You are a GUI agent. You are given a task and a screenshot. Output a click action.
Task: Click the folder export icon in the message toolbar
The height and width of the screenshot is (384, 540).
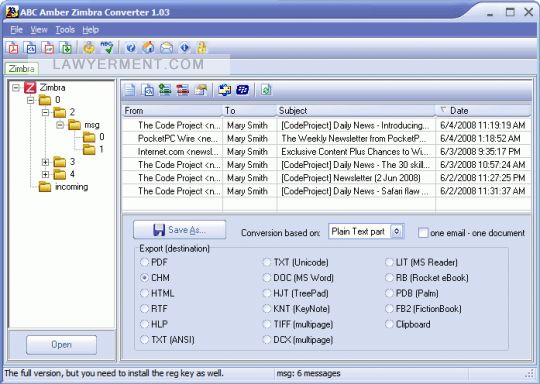click(x=201, y=90)
